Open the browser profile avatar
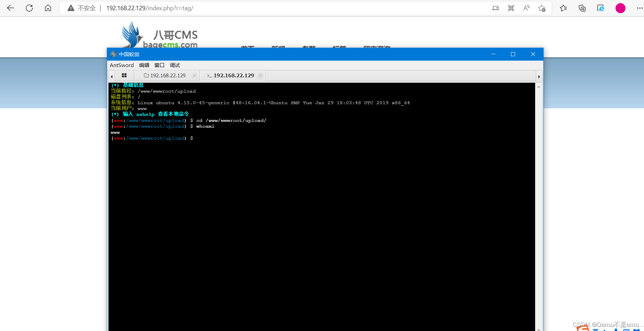 click(x=621, y=8)
